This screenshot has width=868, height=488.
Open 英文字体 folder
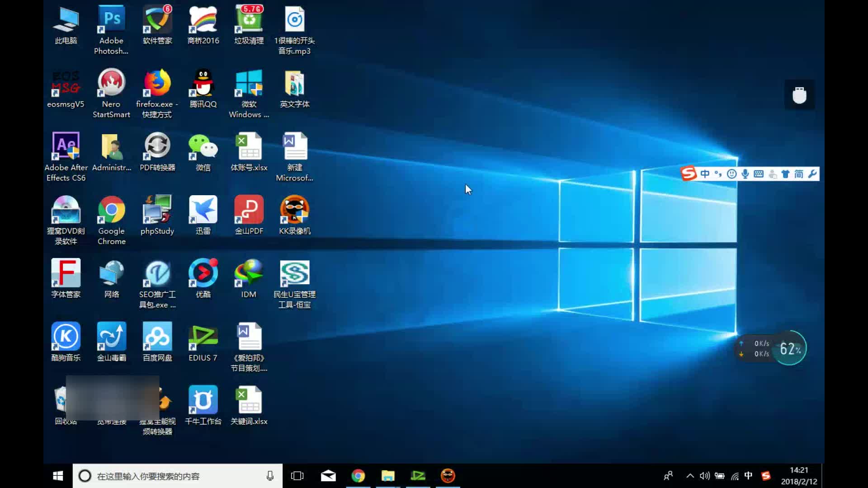click(x=294, y=89)
